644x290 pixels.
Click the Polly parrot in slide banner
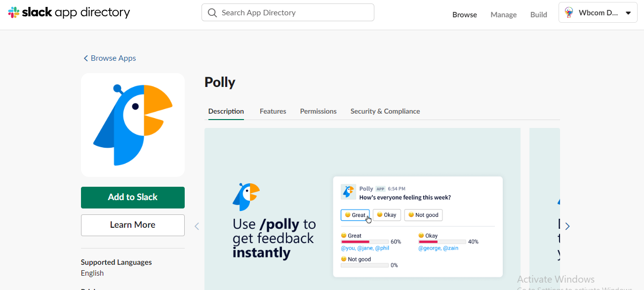click(x=246, y=197)
